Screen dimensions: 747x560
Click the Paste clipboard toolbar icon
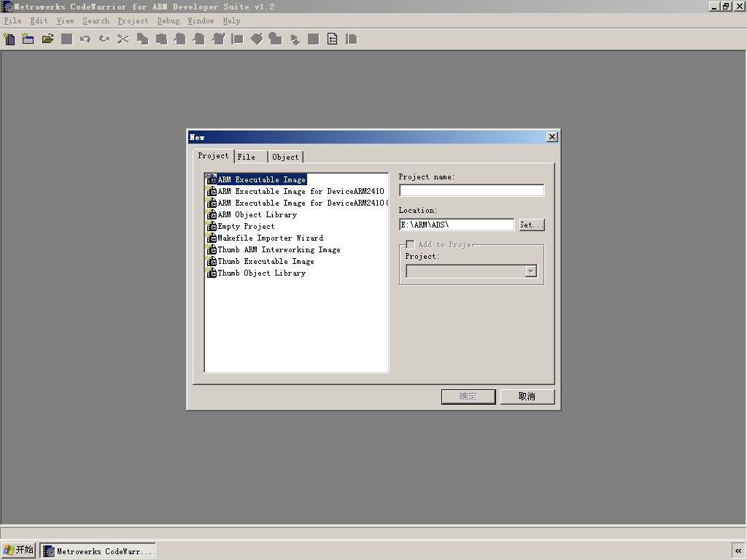click(x=161, y=39)
